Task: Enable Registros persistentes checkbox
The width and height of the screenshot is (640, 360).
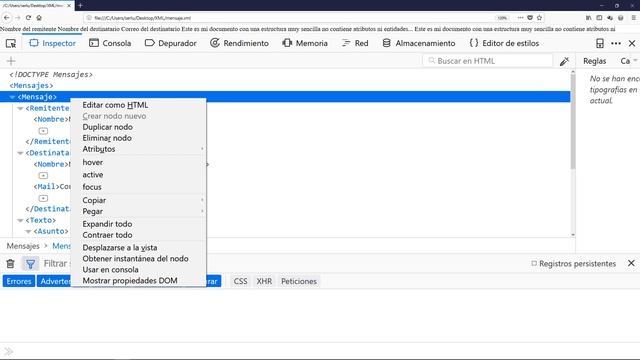Action: 534,264
